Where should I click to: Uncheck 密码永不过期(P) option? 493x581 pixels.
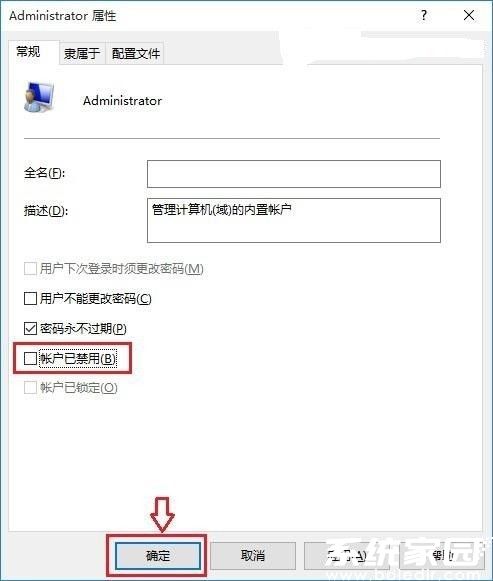coord(30,328)
